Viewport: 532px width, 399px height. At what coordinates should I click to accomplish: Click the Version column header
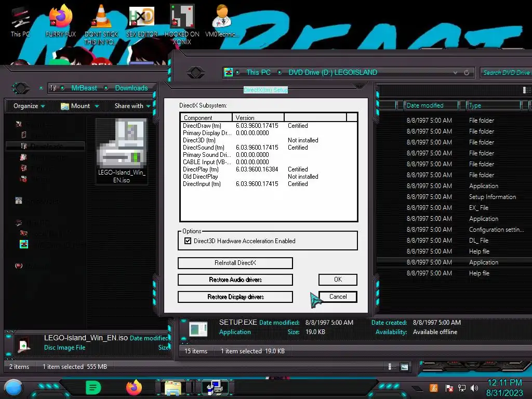(x=258, y=118)
